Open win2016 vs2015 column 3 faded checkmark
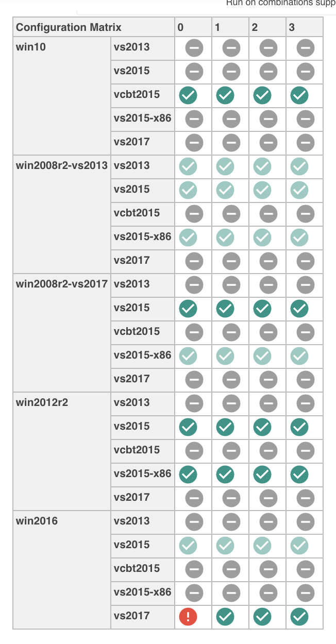 click(299, 546)
